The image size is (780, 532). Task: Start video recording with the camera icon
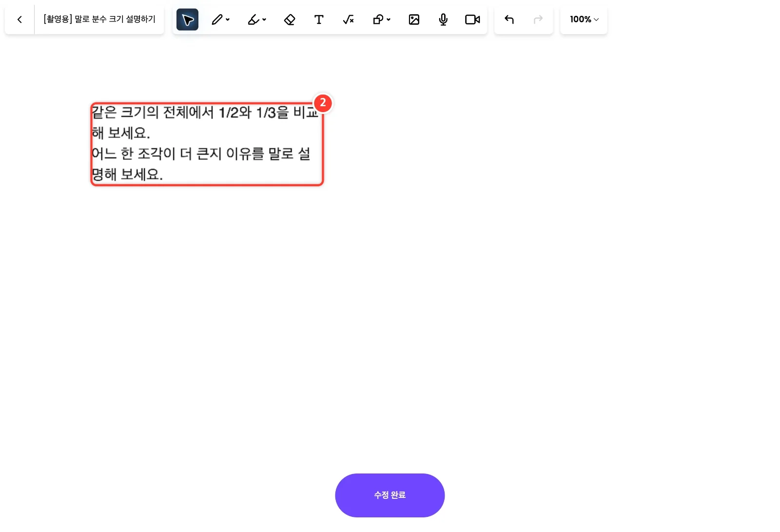tap(472, 20)
